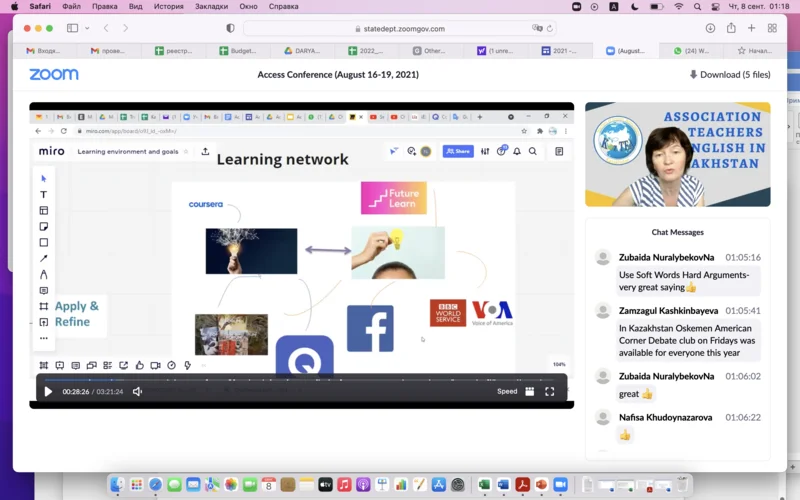Image resolution: width=800 pixels, height=500 pixels.
Task: Switch to the Budget tab
Action: (238, 51)
